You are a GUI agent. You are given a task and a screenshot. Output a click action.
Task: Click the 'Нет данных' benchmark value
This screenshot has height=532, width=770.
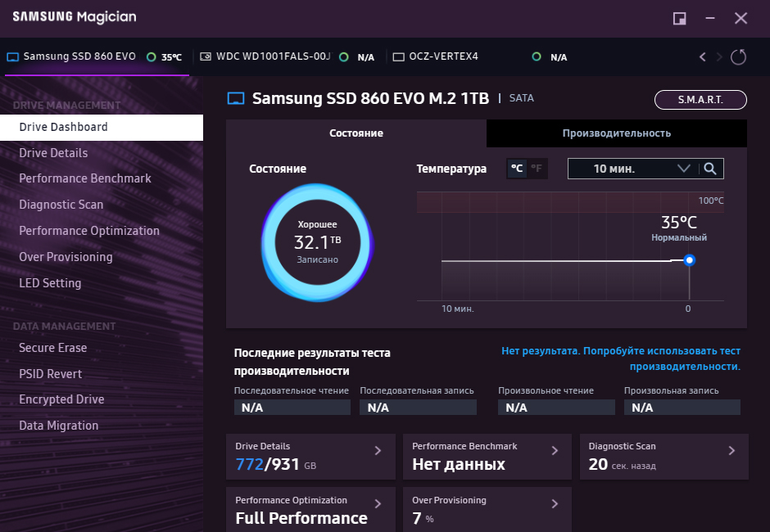[x=458, y=464]
